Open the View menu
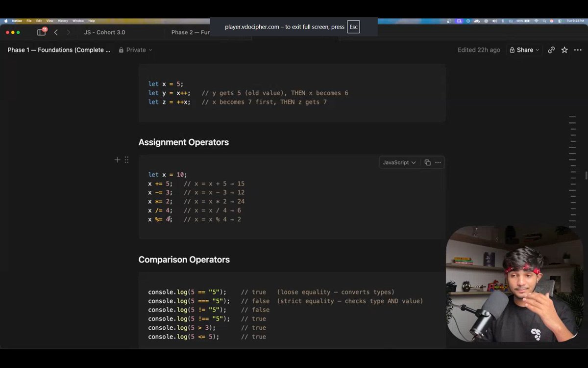This screenshot has width=588, height=368. point(49,21)
